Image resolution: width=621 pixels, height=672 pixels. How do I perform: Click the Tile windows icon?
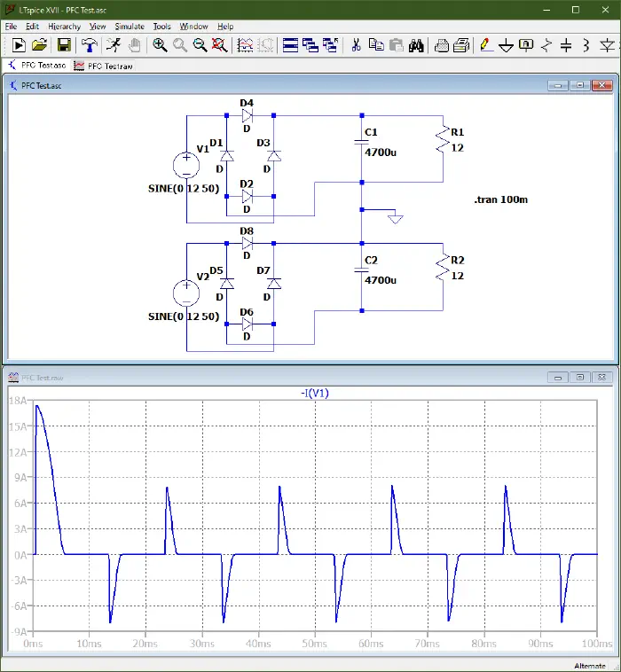[290, 45]
